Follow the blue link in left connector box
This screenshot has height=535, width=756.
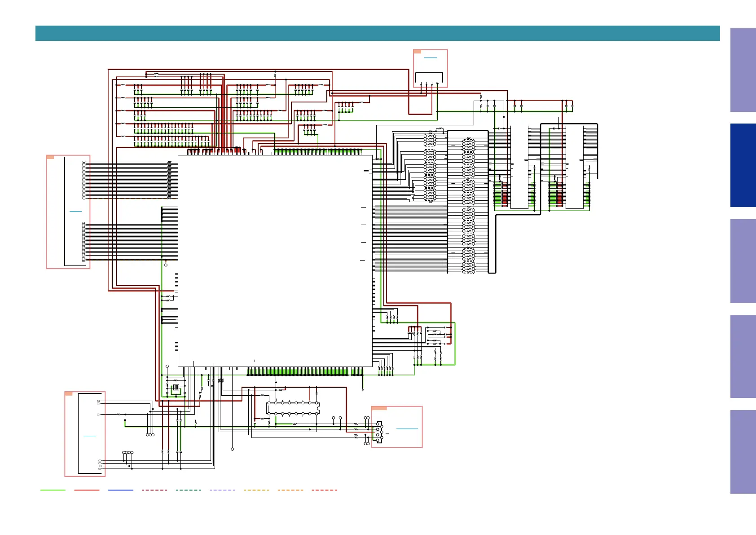click(x=76, y=211)
